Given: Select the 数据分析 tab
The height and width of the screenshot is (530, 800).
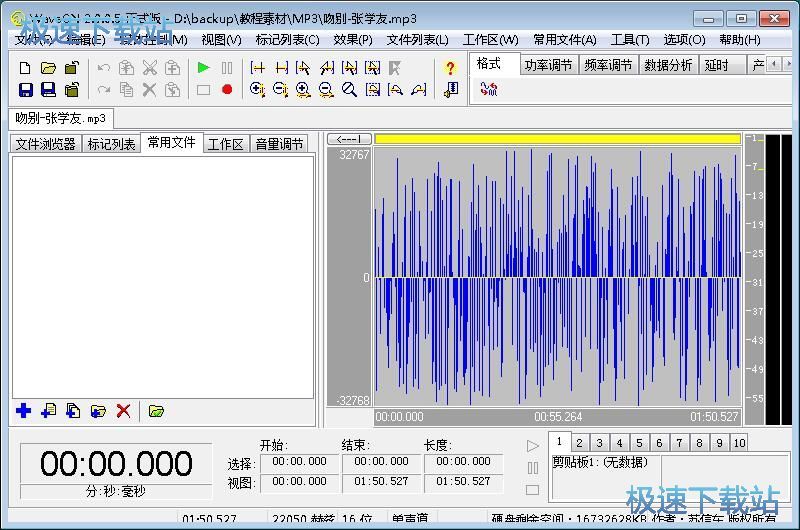Looking at the screenshot, I should [x=668, y=65].
